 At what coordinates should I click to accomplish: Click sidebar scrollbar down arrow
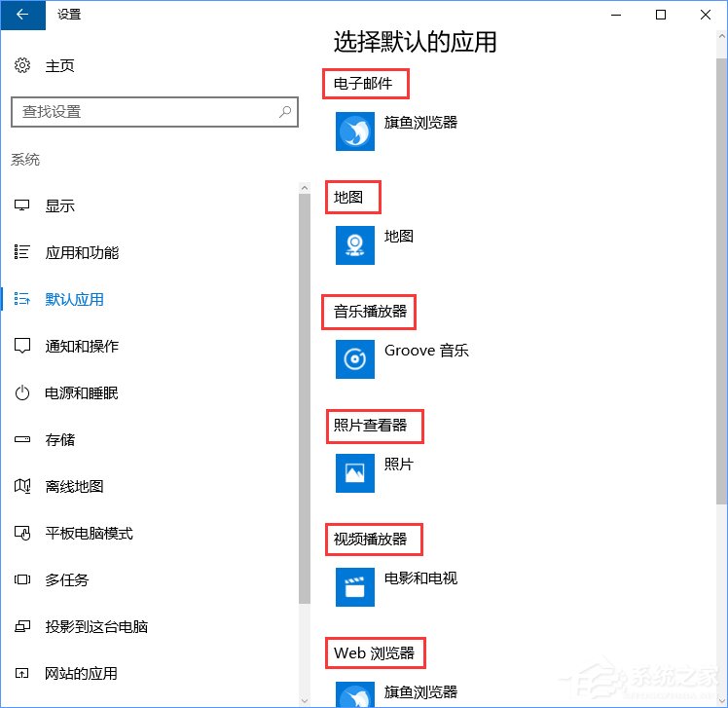pos(305,700)
